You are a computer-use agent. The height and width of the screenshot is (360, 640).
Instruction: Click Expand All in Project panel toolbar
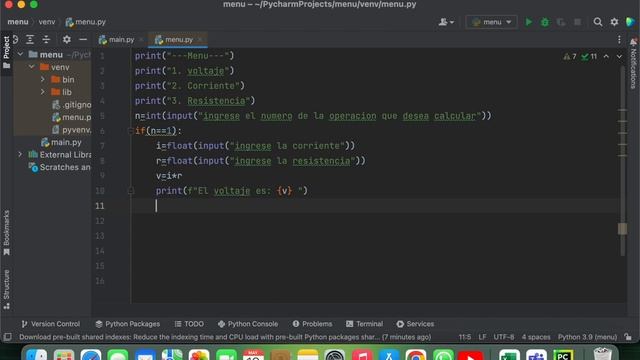[30, 40]
